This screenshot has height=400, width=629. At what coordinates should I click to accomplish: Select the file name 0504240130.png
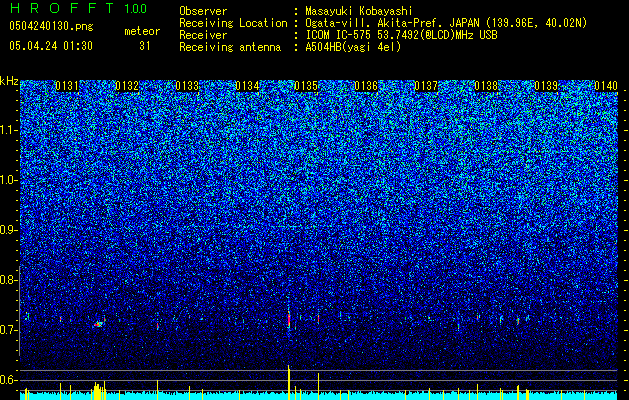click(x=51, y=26)
